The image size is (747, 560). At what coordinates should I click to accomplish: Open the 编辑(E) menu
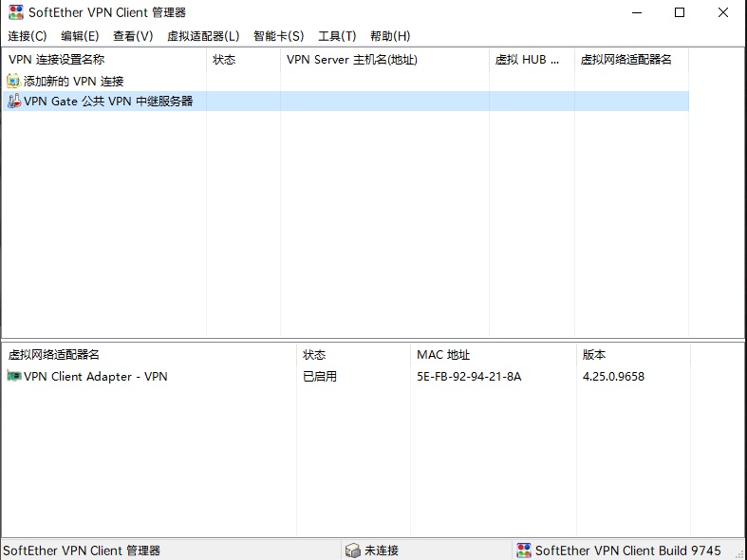point(80,36)
